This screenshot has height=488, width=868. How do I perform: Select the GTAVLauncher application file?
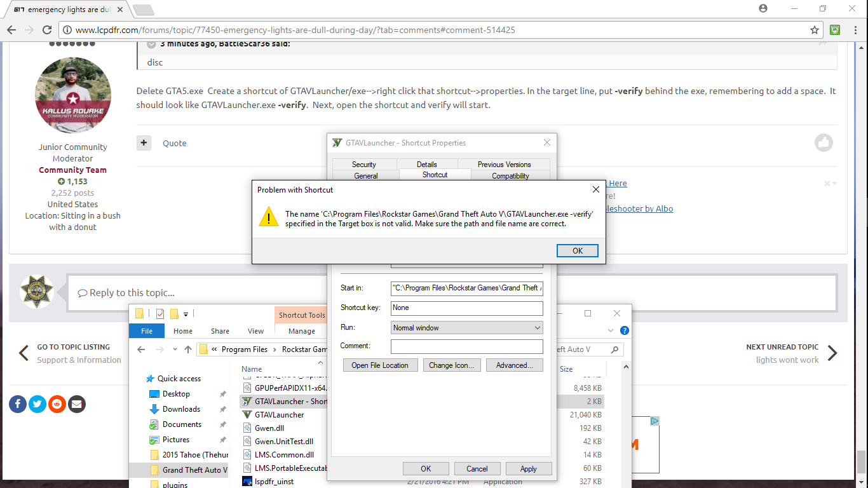279,415
